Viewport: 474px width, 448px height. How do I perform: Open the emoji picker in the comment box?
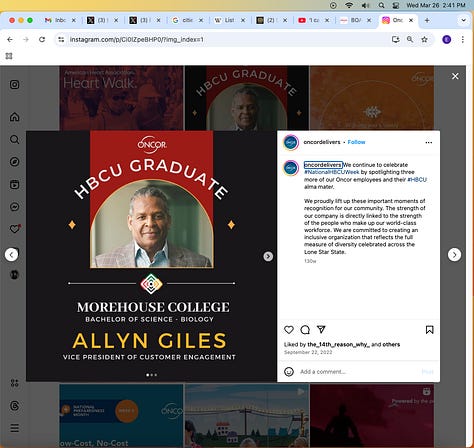tap(289, 371)
